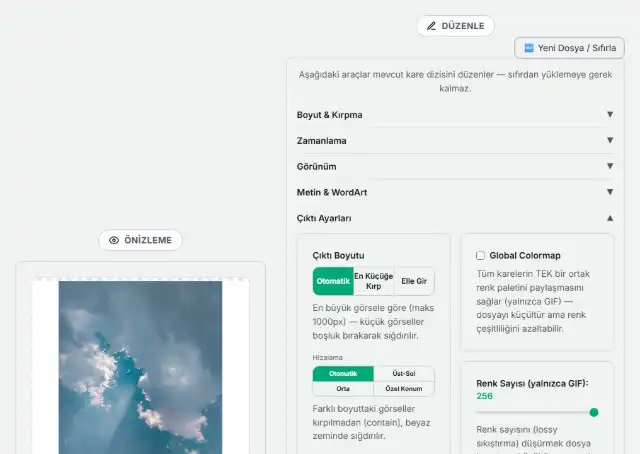Screen dimensions: 640x454
Task: Expand the Metin & WordArt section arrow
Action: point(610,192)
